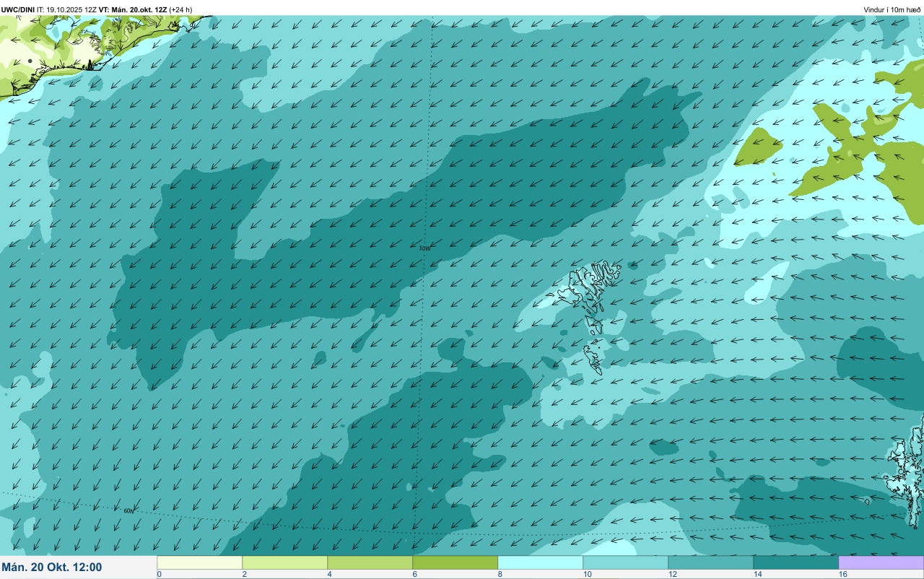
Task: Click the '60N' latitude label on map
Action: (128, 511)
